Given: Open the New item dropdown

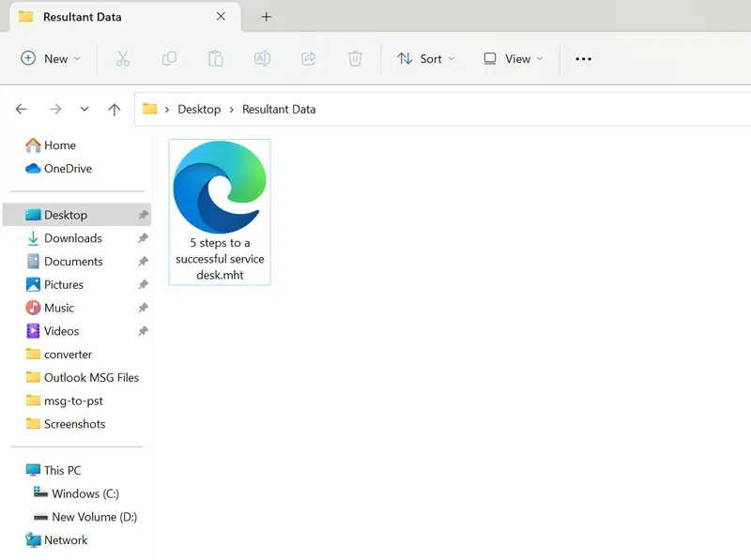Looking at the screenshot, I should click(x=51, y=59).
